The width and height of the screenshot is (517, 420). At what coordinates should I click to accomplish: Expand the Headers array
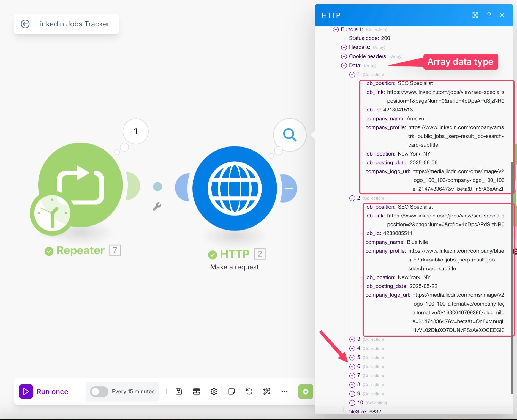pos(344,47)
